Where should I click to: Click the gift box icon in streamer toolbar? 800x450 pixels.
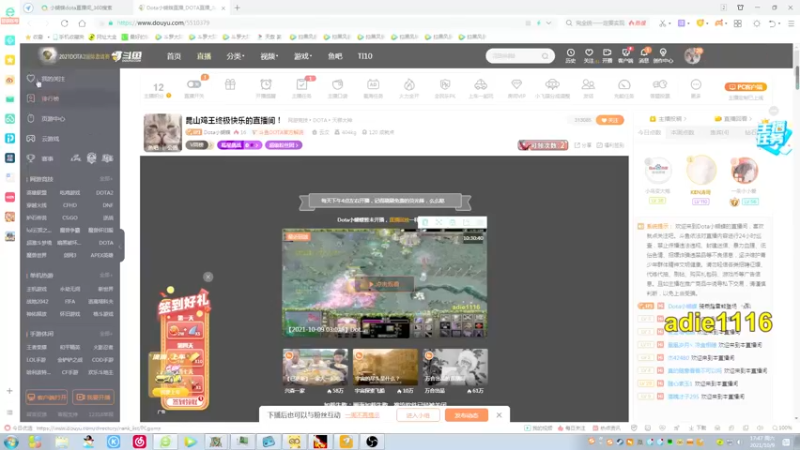(230, 85)
